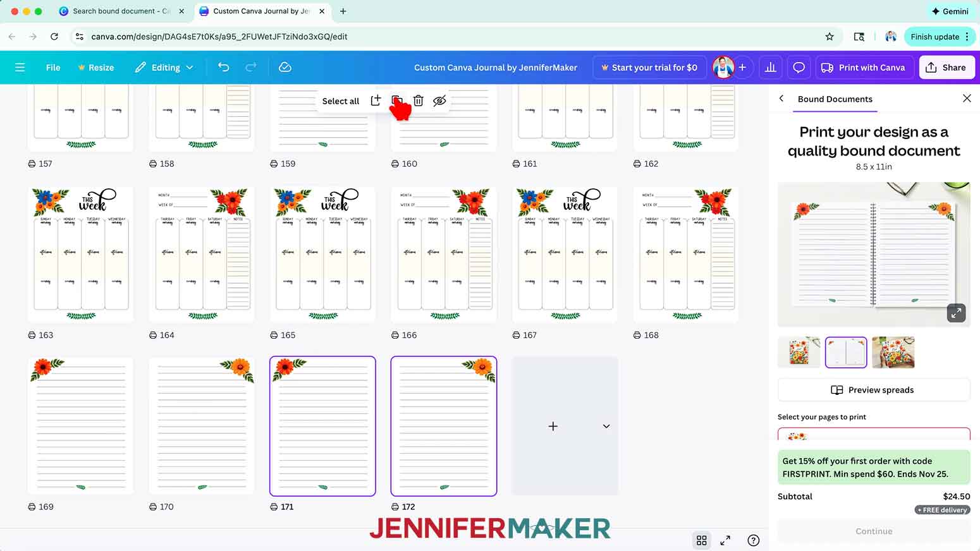The image size is (980, 551).
Task: Open the hamburger main menu
Action: pos(20,67)
